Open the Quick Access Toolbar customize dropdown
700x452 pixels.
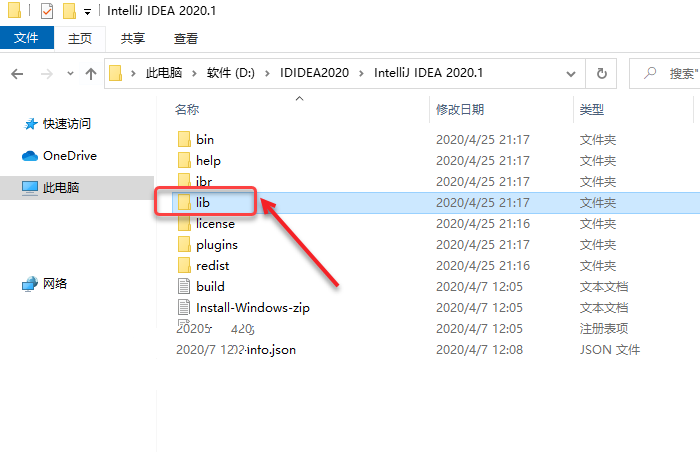click(x=88, y=12)
